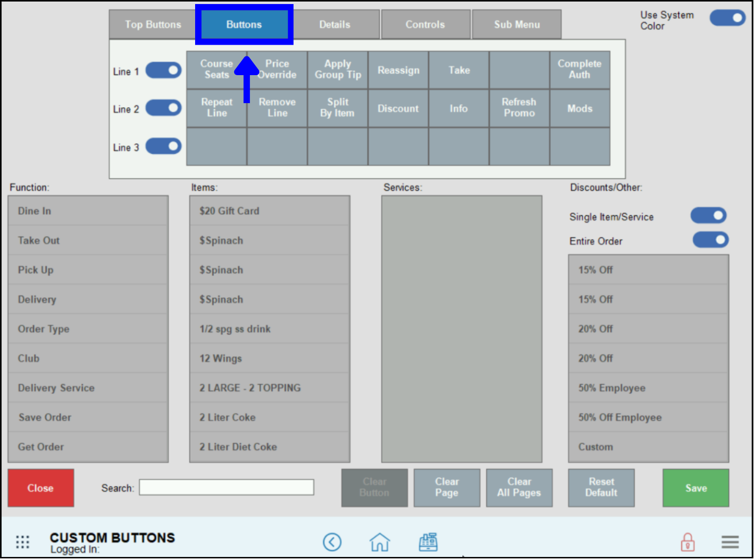Open the hamburger menu icon
Screen dimensions: 754x560
(x=730, y=542)
